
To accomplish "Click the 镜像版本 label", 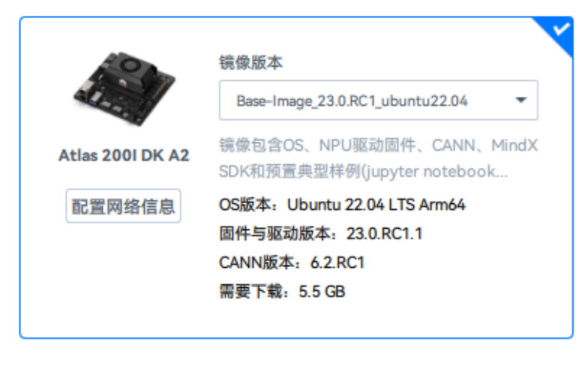I will pos(250,62).
